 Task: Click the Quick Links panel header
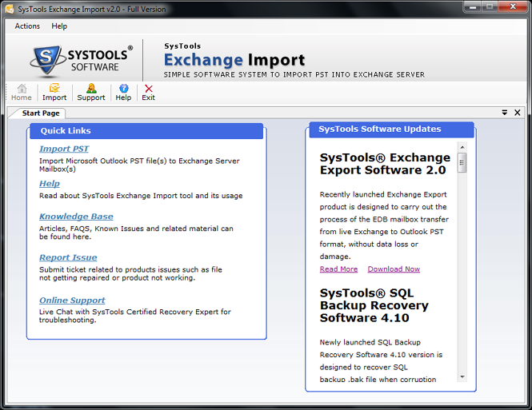click(x=146, y=131)
